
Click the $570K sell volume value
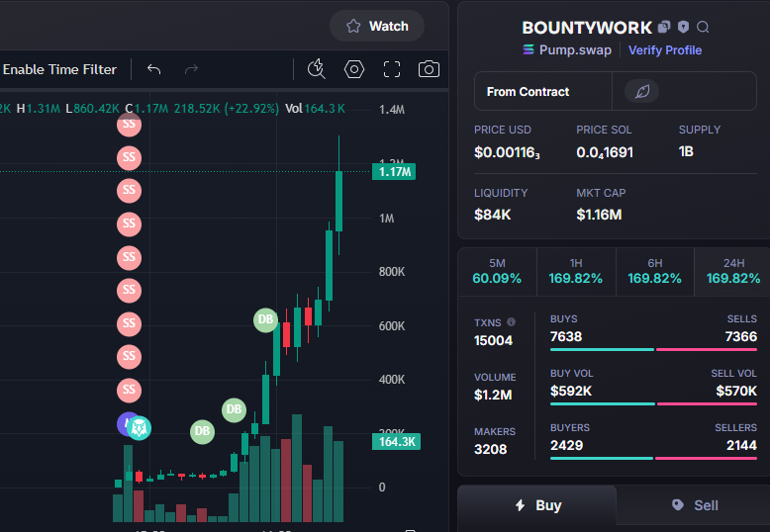tap(736, 392)
